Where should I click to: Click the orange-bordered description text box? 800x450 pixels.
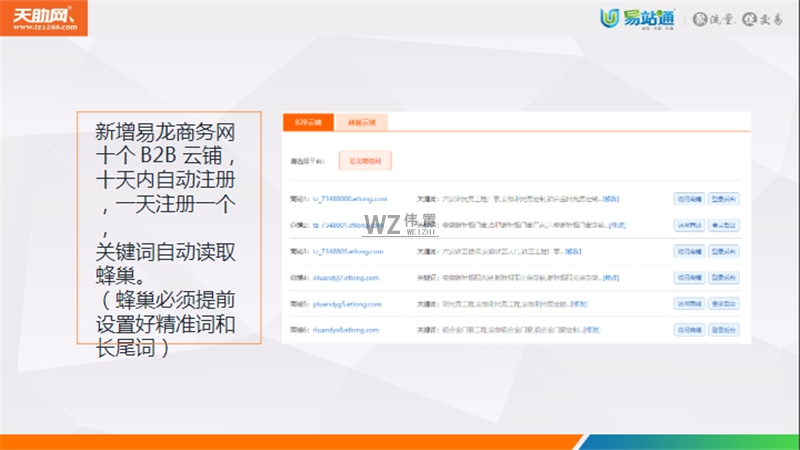click(x=168, y=230)
